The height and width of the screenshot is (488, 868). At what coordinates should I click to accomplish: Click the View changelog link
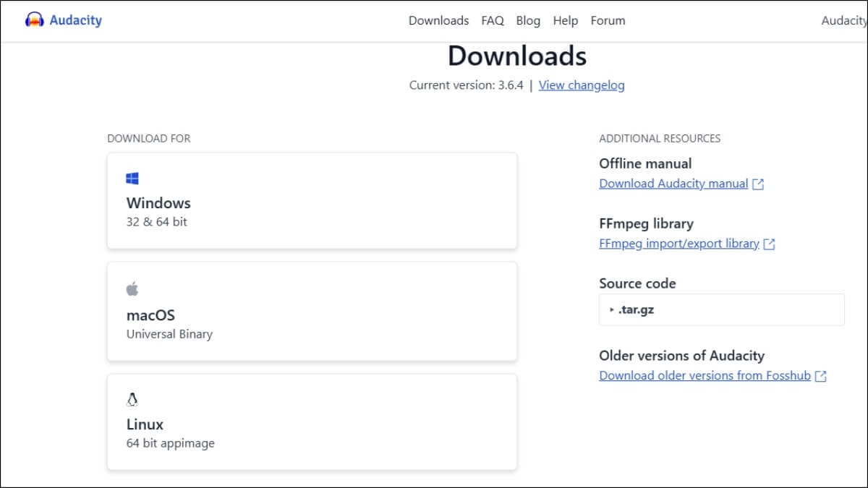tap(582, 85)
